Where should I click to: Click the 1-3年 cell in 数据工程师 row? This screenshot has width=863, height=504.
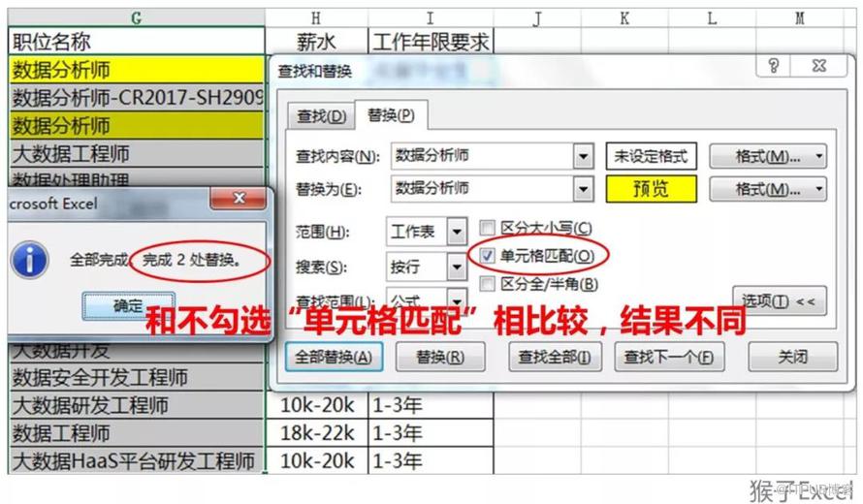point(431,433)
